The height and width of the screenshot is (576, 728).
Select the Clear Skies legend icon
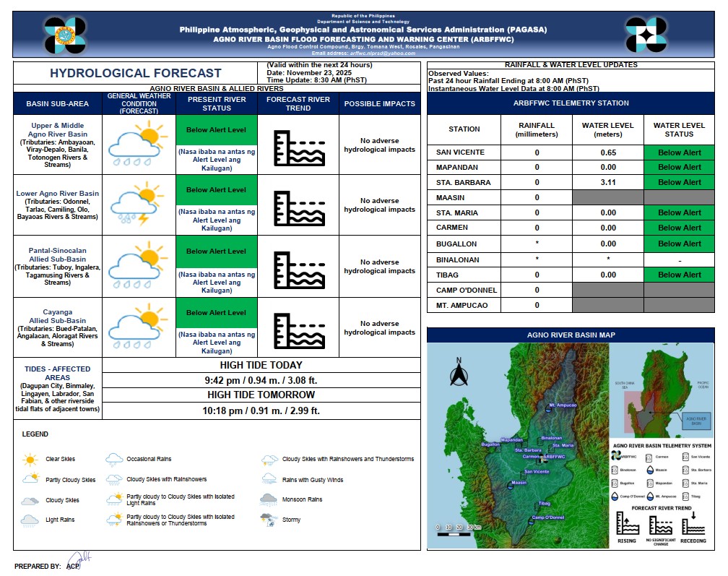tap(30, 460)
